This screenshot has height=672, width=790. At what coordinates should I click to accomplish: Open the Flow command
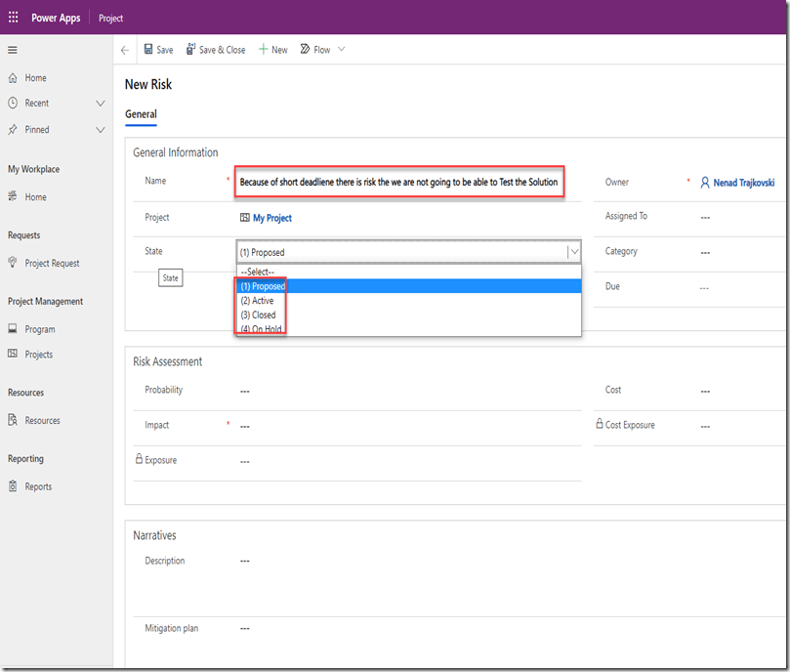click(314, 50)
